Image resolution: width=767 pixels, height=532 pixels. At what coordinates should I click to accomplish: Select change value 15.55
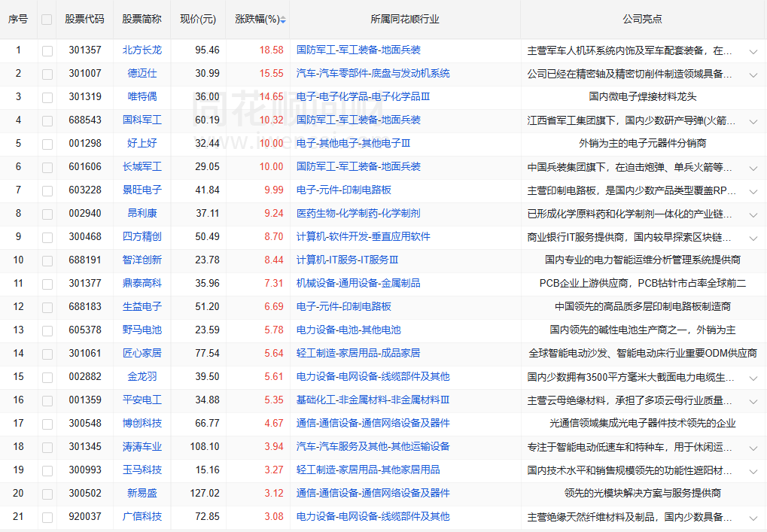pyautogui.click(x=272, y=73)
